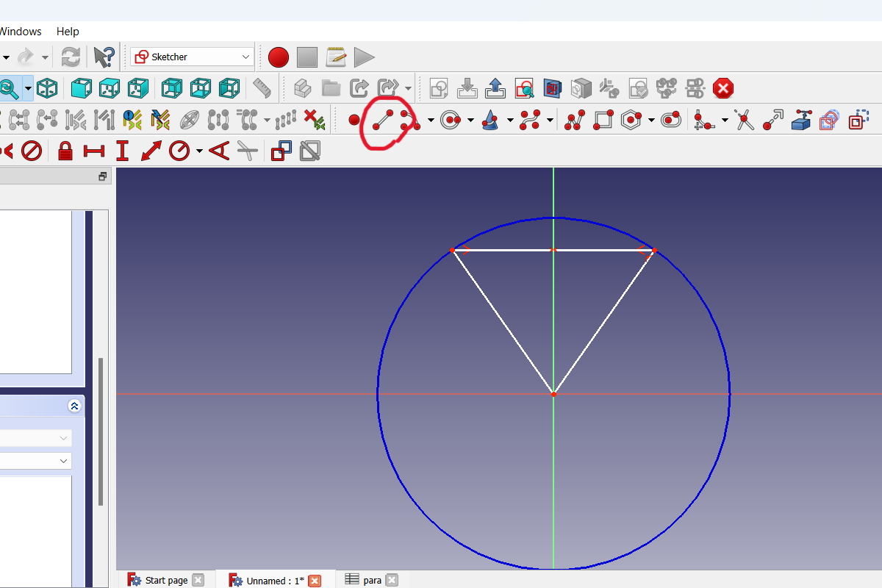882x588 pixels.
Task: Switch to rear view cube
Action: point(172,88)
